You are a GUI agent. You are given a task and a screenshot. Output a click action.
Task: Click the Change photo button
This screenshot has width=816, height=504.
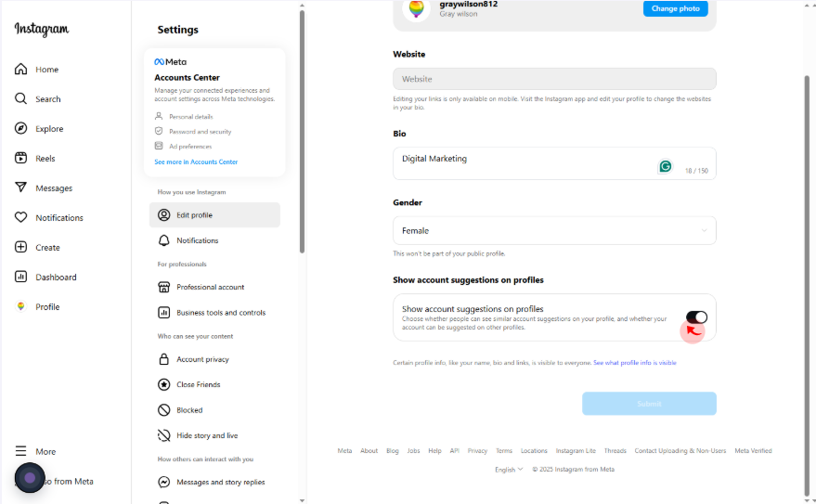[676, 8]
